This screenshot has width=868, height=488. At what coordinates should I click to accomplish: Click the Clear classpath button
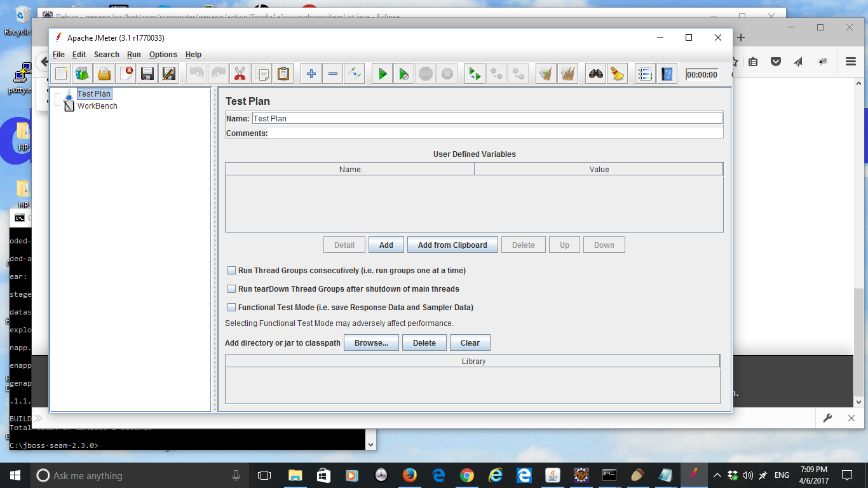(470, 343)
